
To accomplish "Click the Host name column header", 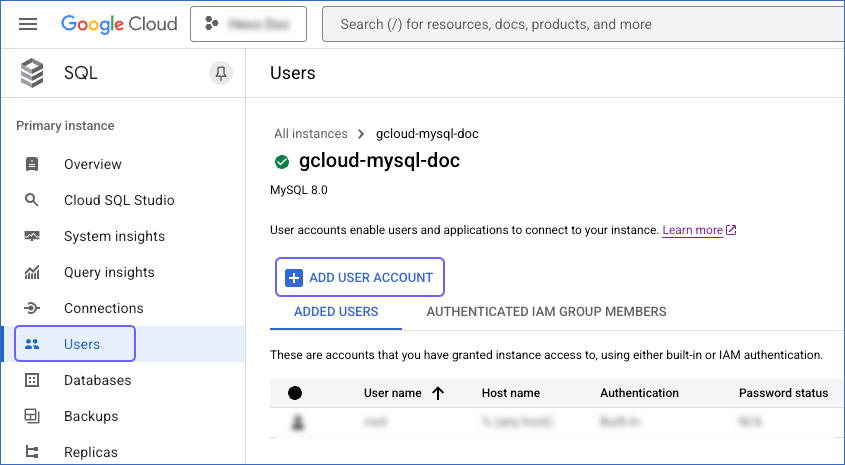I will (511, 393).
